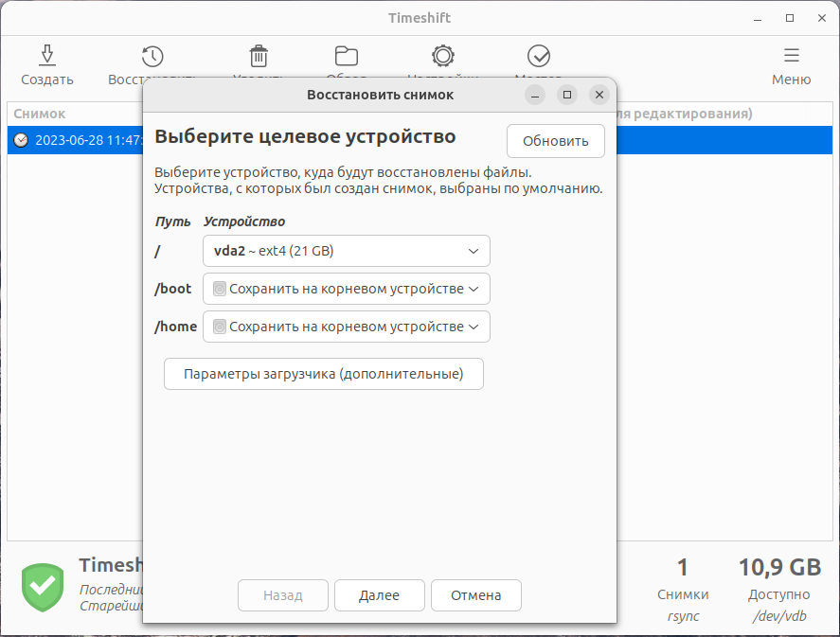Maximize the main Timeshift window
Image resolution: width=840 pixels, height=637 pixels.
pos(790,18)
